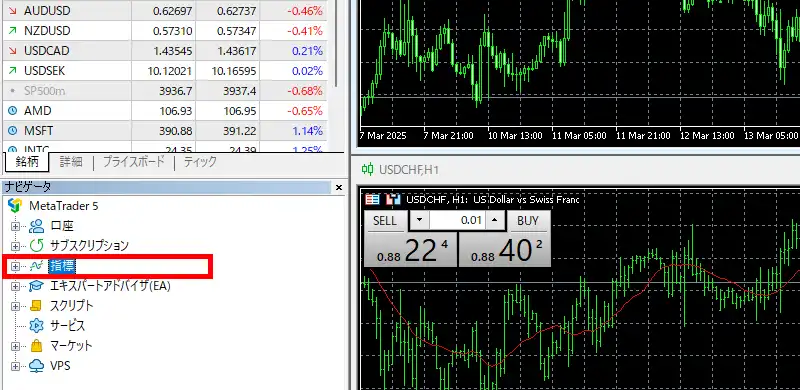The width and height of the screenshot is (800, 390).
Task: Select the SP500m symbol row
Action: coord(165,91)
